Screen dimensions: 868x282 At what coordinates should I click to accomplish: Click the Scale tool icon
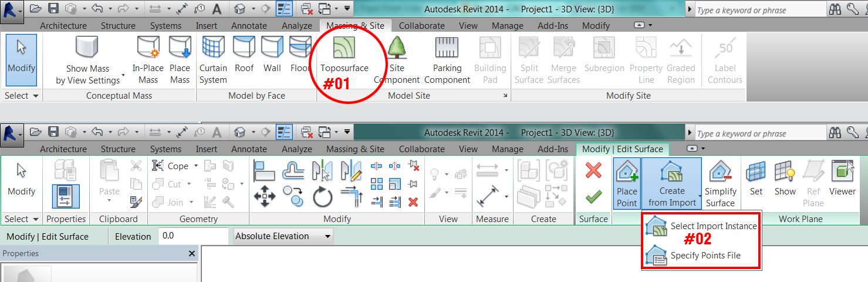point(395,184)
